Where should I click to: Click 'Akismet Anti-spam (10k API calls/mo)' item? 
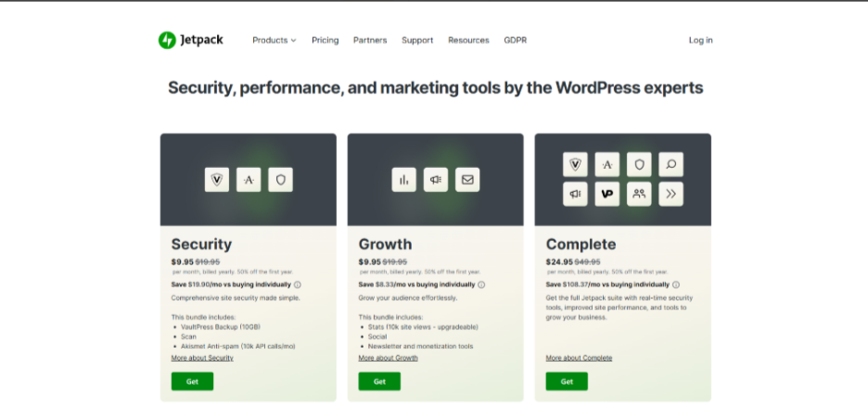(238, 347)
